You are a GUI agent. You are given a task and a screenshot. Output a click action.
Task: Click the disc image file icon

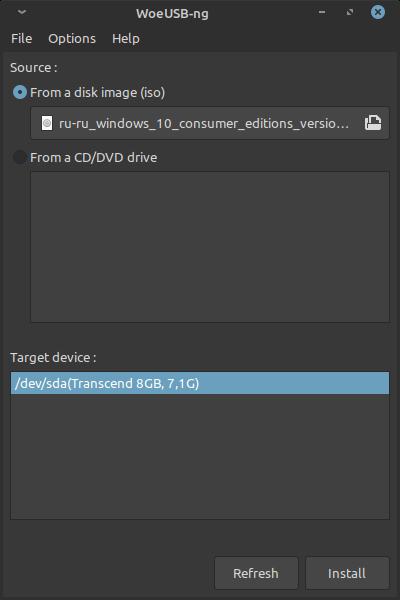tap(47, 123)
